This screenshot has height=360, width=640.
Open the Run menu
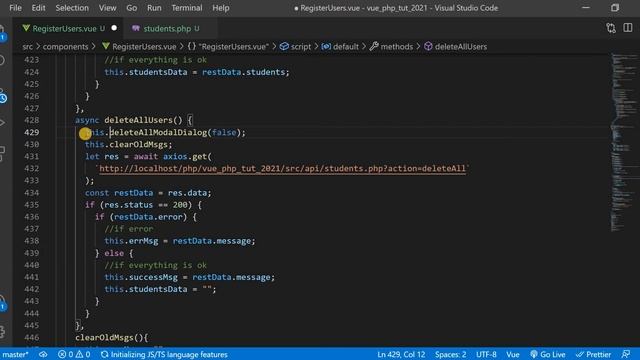(154, 8)
